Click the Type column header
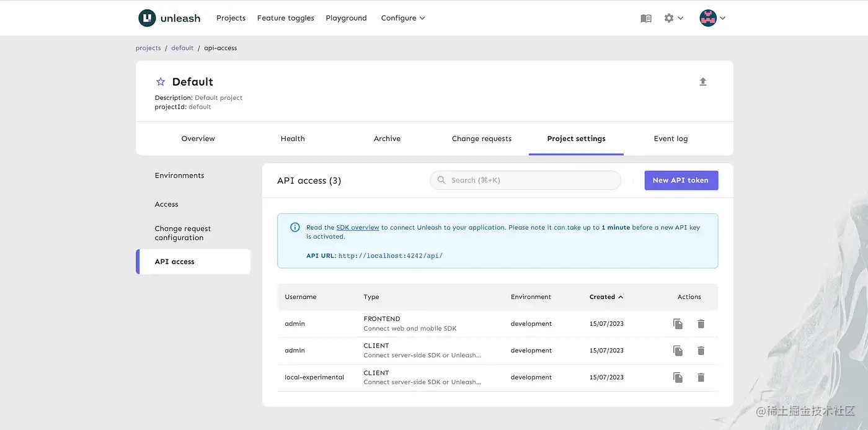 (x=371, y=297)
